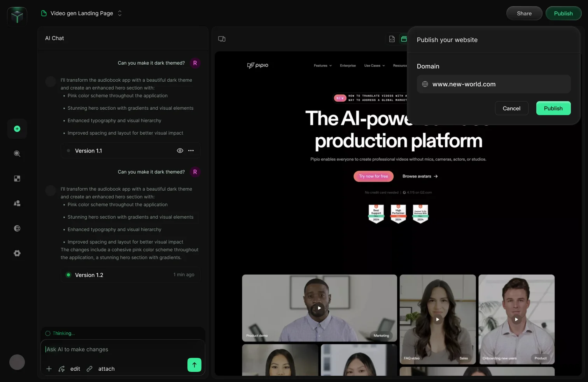Click the Share button
The height and width of the screenshot is (382, 588).
pyautogui.click(x=524, y=13)
